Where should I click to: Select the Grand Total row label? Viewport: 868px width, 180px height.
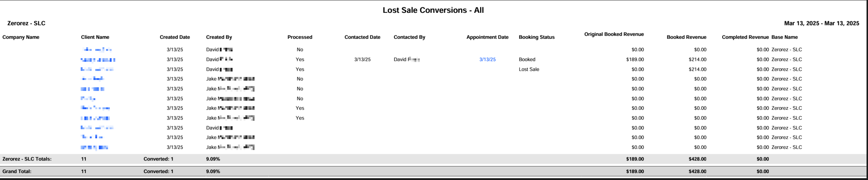17,171
